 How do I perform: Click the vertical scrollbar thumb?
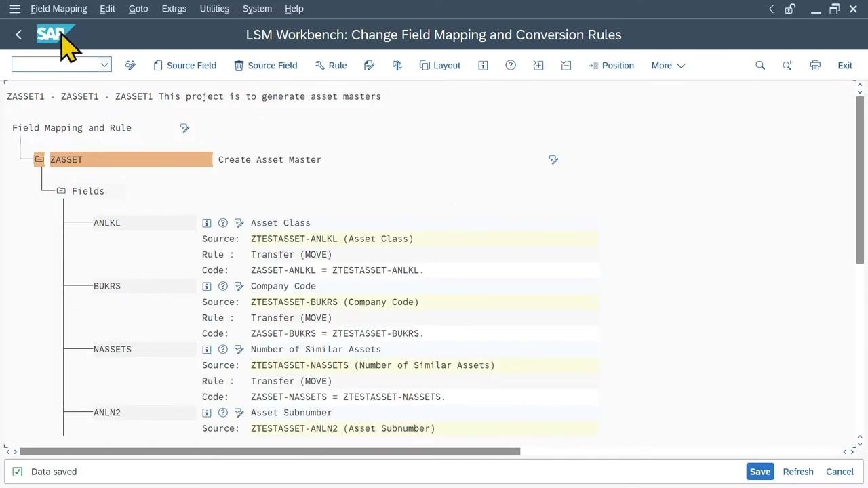(860, 180)
